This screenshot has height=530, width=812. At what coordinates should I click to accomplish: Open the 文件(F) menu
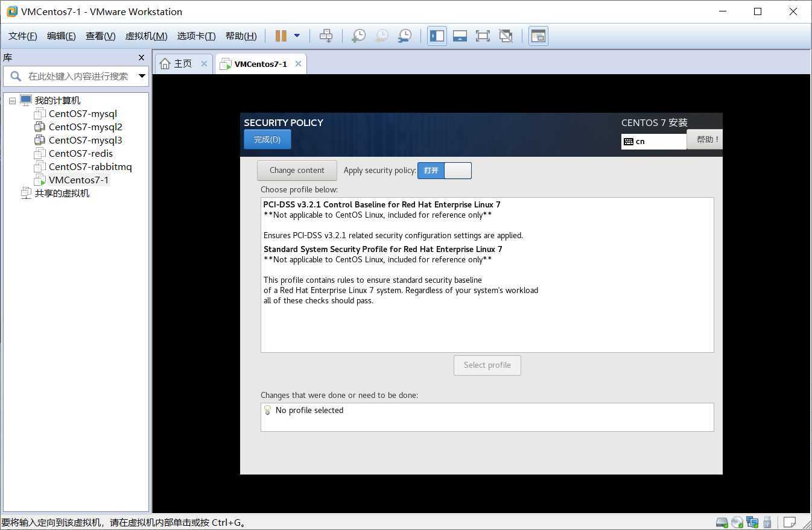pos(23,36)
